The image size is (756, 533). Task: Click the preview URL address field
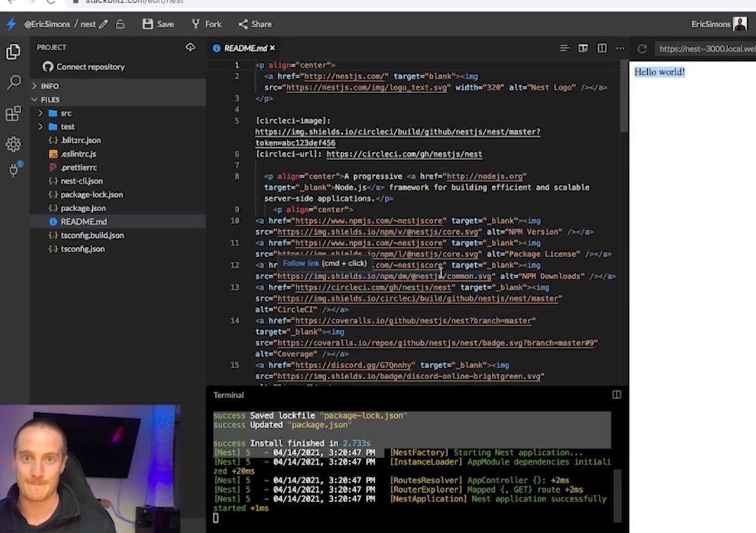tap(705, 49)
